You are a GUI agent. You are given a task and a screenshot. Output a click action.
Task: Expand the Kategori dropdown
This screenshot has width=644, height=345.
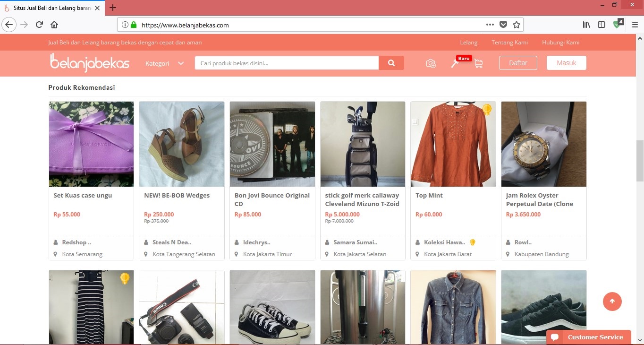coord(164,63)
